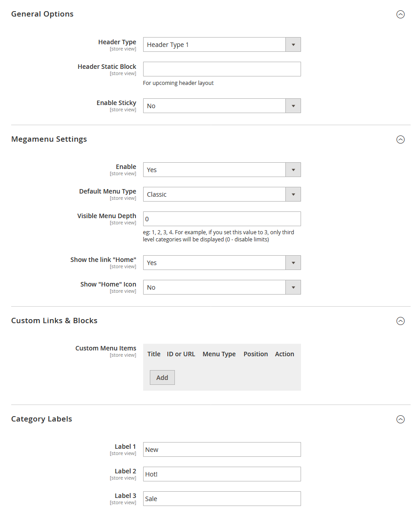
Task: Collapse the General Options section chevron
Action: point(400,14)
